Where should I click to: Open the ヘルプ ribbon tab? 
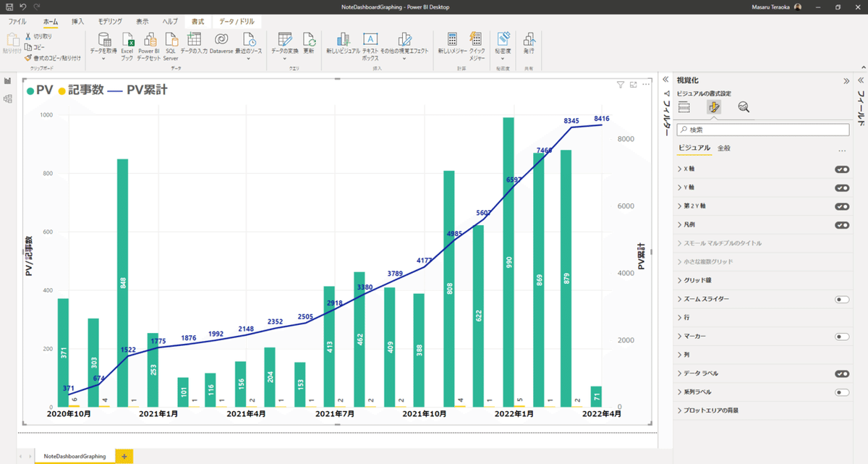click(x=170, y=22)
